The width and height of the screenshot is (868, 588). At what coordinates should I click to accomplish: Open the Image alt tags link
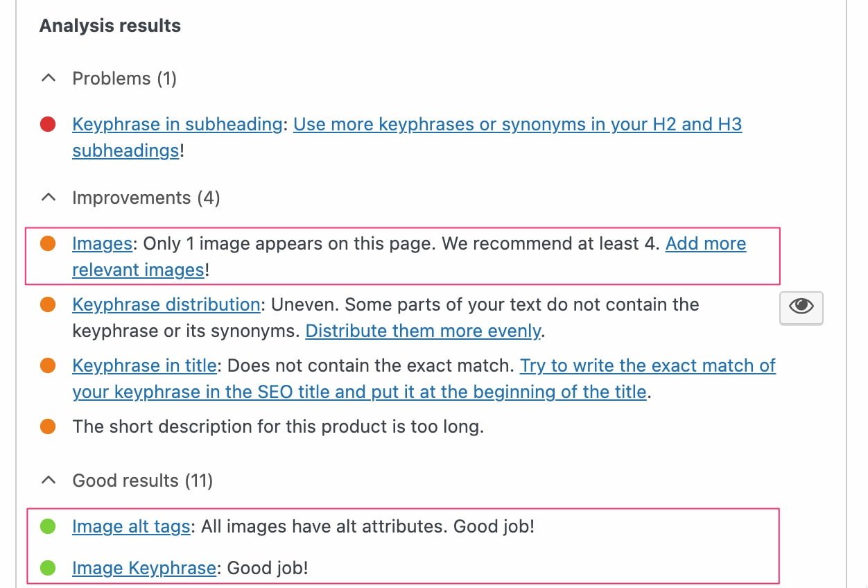tap(131, 527)
